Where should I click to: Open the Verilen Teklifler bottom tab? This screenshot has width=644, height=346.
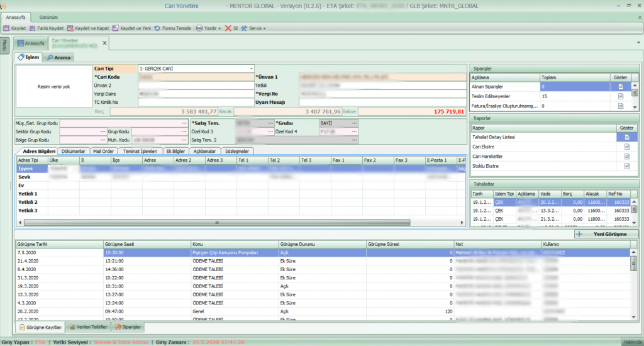(x=88, y=327)
